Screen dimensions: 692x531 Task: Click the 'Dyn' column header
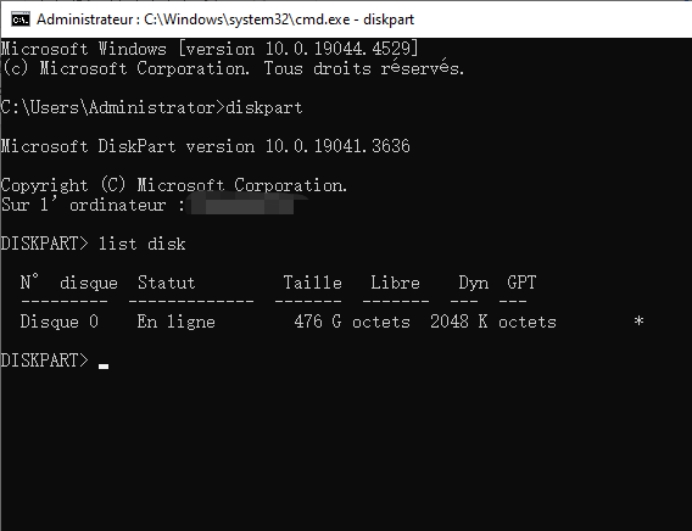(x=473, y=283)
